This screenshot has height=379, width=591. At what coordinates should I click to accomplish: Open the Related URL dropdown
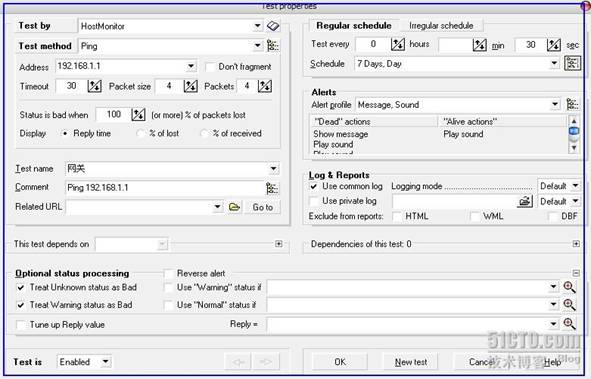click(217, 207)
